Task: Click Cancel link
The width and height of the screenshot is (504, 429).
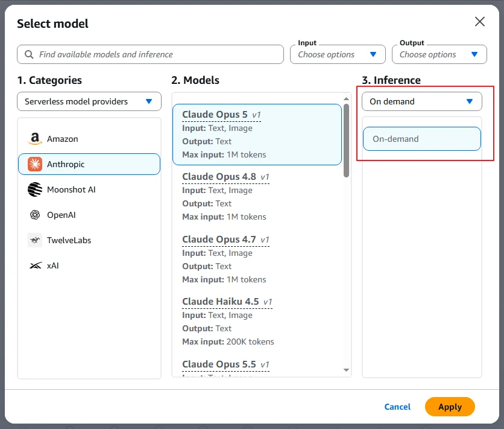Action: [397, 407]
